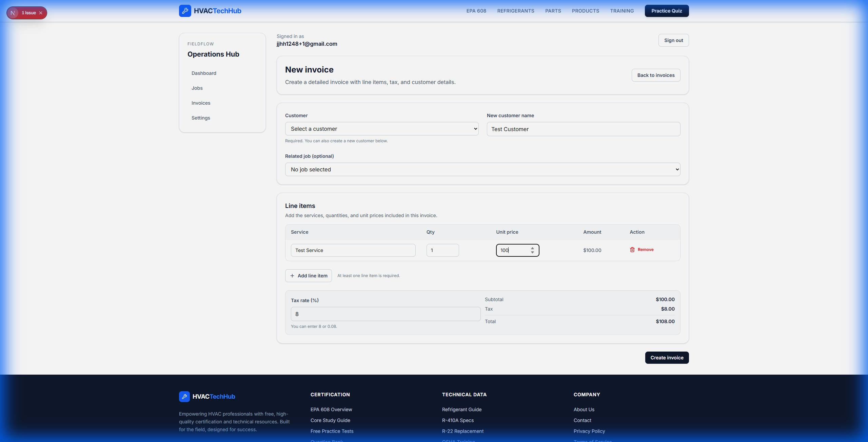
Task: Decrease unit price with the stepper arrow
Action: click(532, 253)
